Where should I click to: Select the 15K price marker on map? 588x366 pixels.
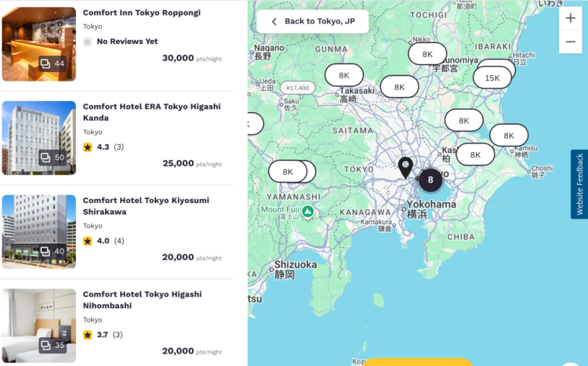(x=492, y=78)
